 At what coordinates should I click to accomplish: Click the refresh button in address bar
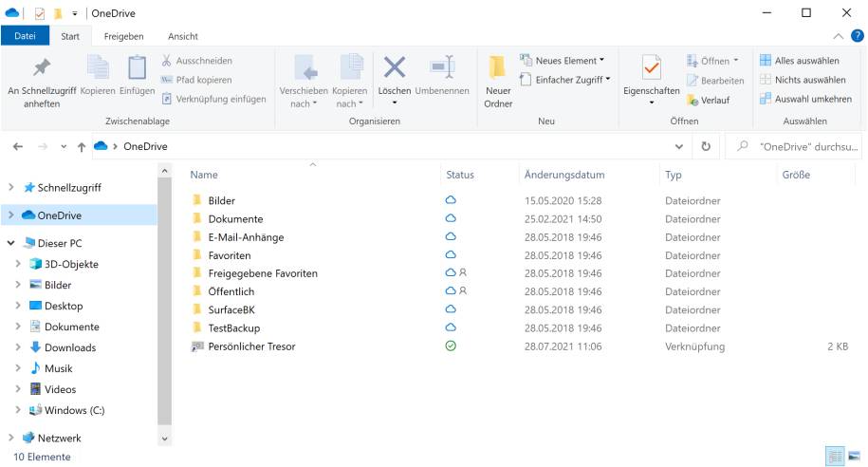(x=706, y=147)
